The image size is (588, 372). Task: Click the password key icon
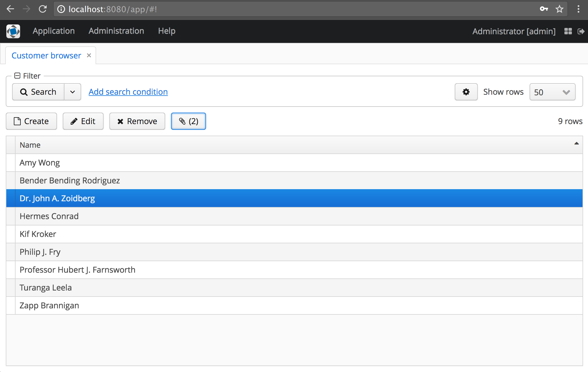544,9
